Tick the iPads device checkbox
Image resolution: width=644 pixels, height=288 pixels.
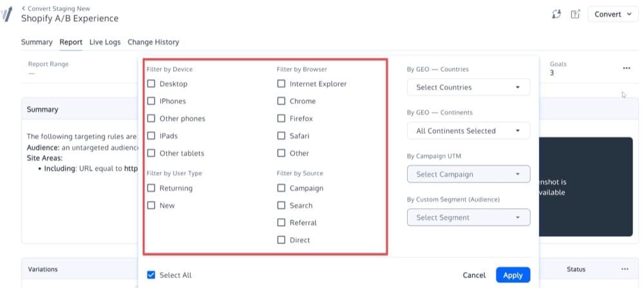151,136
